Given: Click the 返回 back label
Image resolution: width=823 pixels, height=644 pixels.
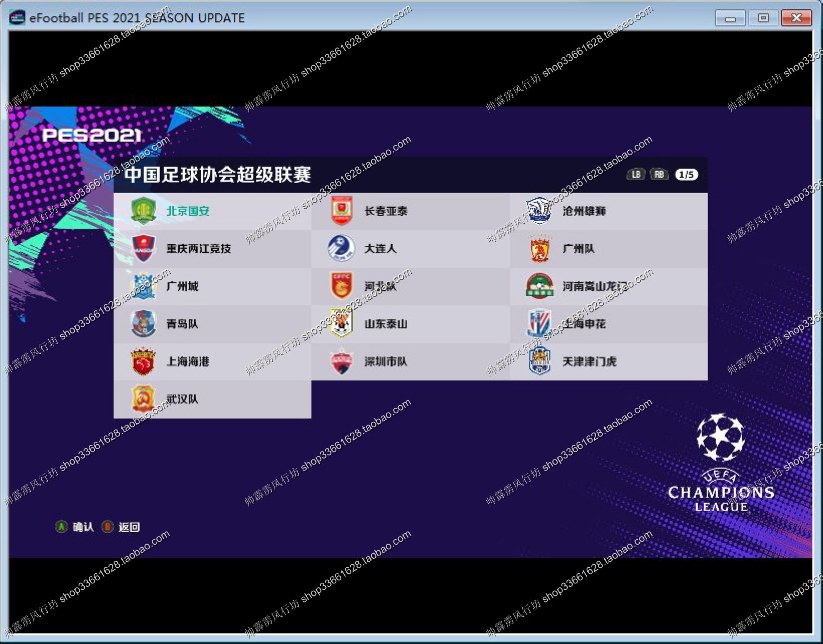Looking at the screenshot, I should tap(129, 527).
